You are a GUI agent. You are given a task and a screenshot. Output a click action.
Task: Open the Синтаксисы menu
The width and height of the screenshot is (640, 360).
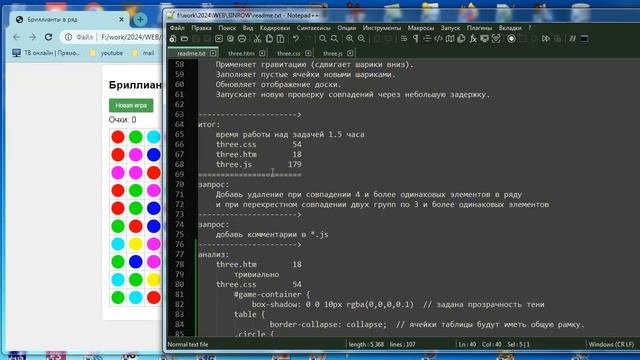(x=313, y=28)
